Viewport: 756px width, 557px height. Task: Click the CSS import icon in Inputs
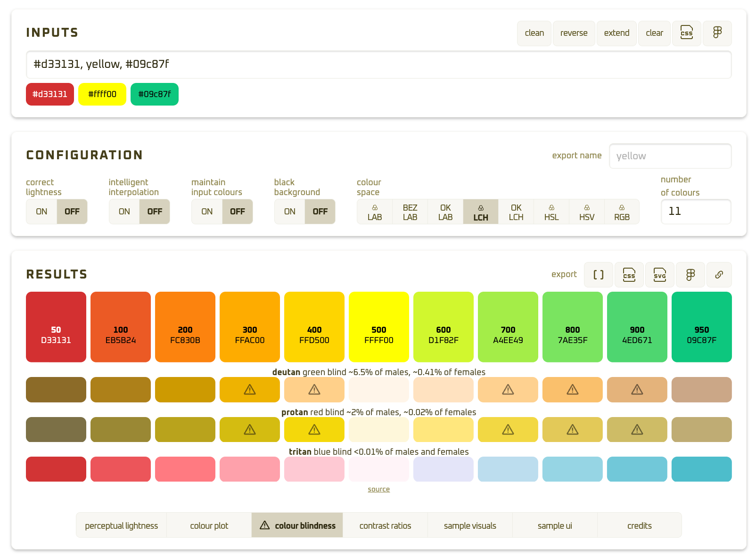(686, 33)
